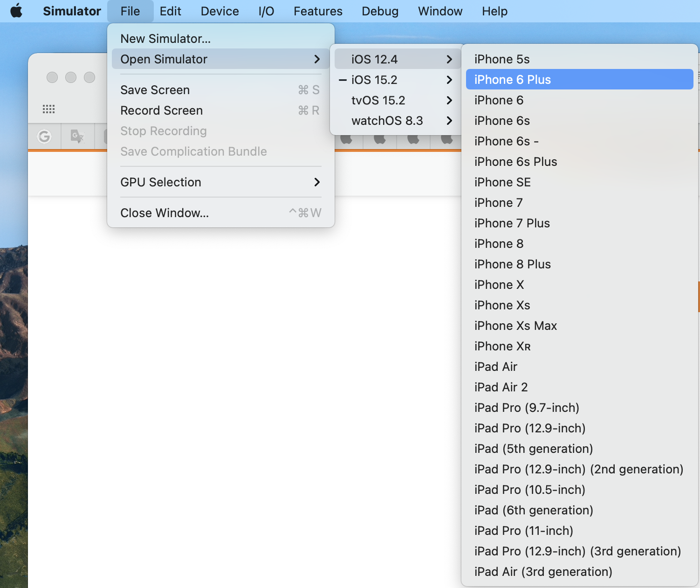Select iPhone 6 Plus from the device list
700x588 pixels.
[513, 79]
